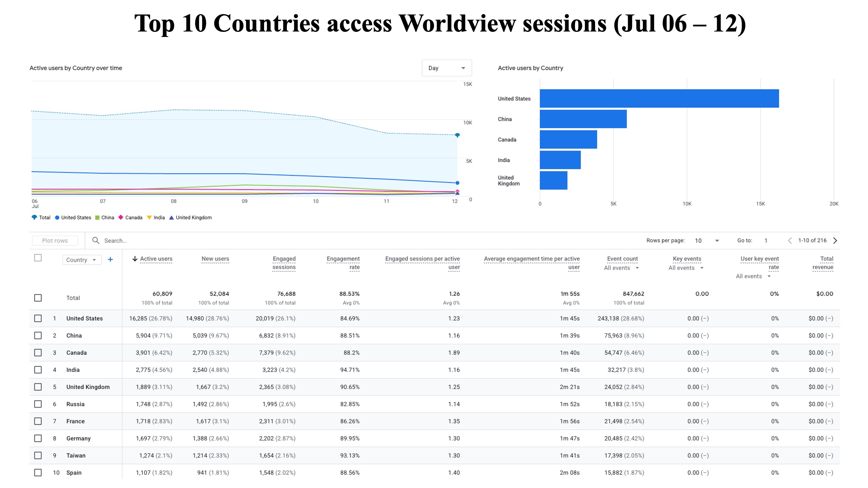Open the Day granularity dropdown

[447, 68]
